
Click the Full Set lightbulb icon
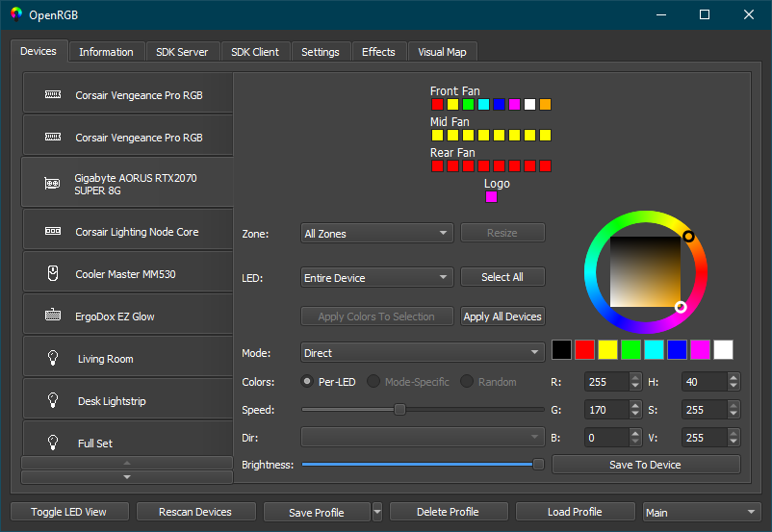tap(54, 443)
